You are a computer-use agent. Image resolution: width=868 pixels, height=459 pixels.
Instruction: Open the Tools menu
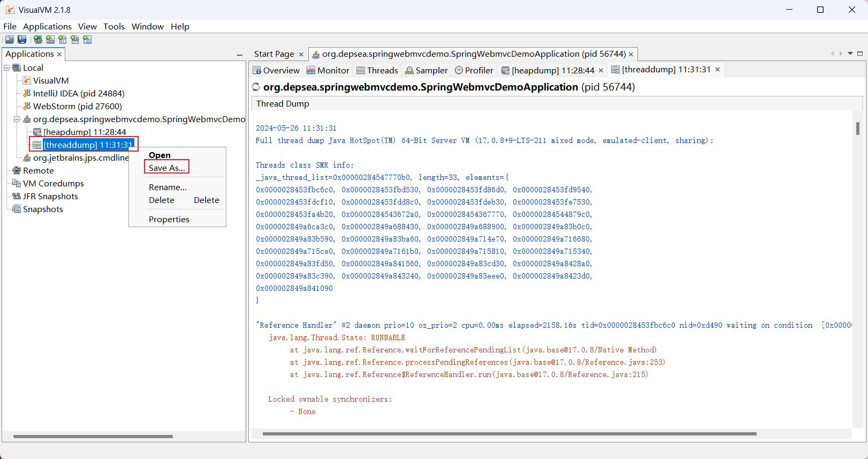113,26
